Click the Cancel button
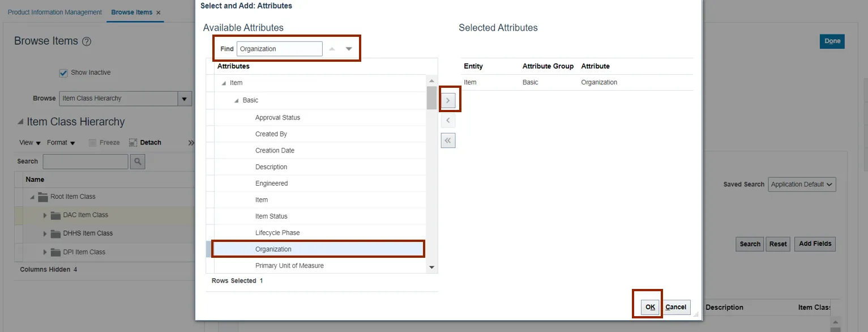The height and width of the screenshot is (332, 868). [x=675, y=307]
